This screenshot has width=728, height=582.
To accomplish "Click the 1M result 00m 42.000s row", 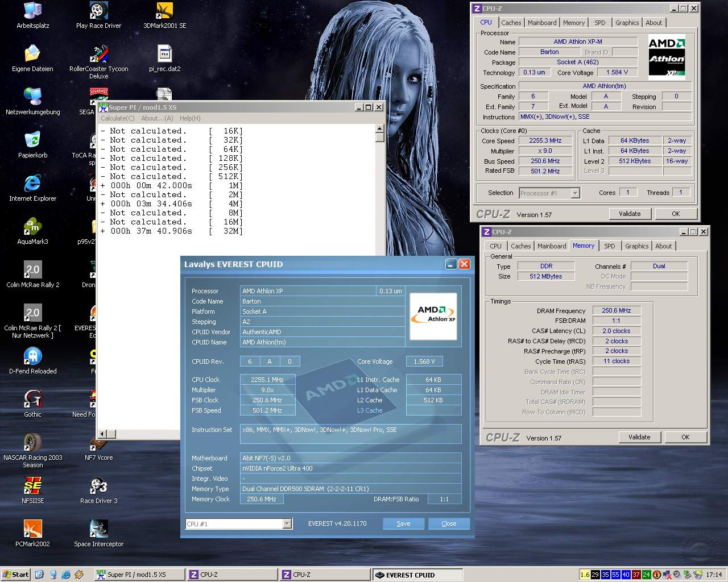I will pos(171,185).
